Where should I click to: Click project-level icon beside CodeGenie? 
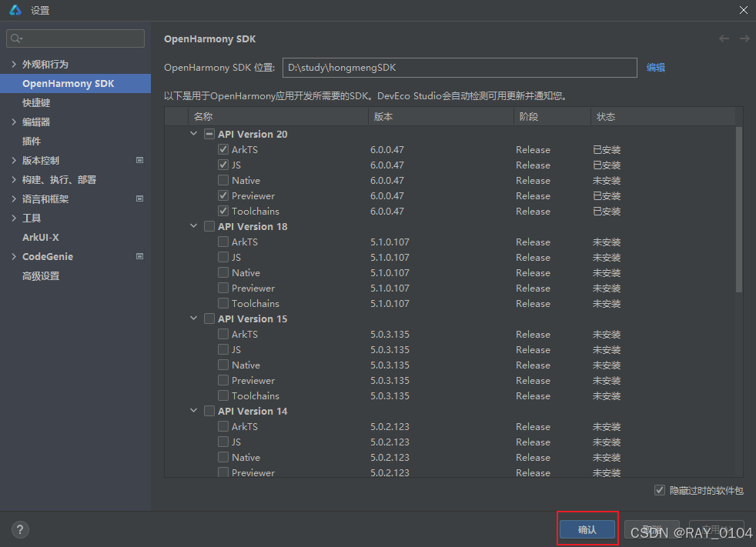coord(140,256)
